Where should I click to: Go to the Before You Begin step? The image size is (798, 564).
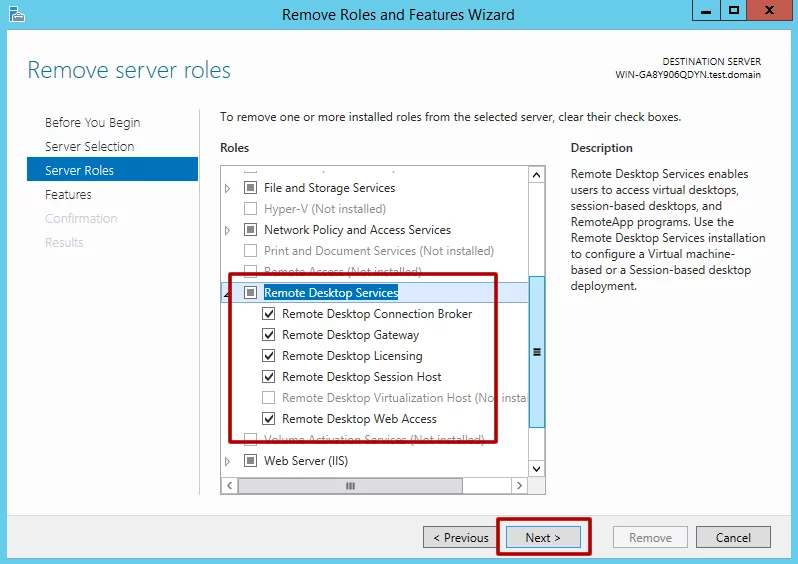point(92,123)
